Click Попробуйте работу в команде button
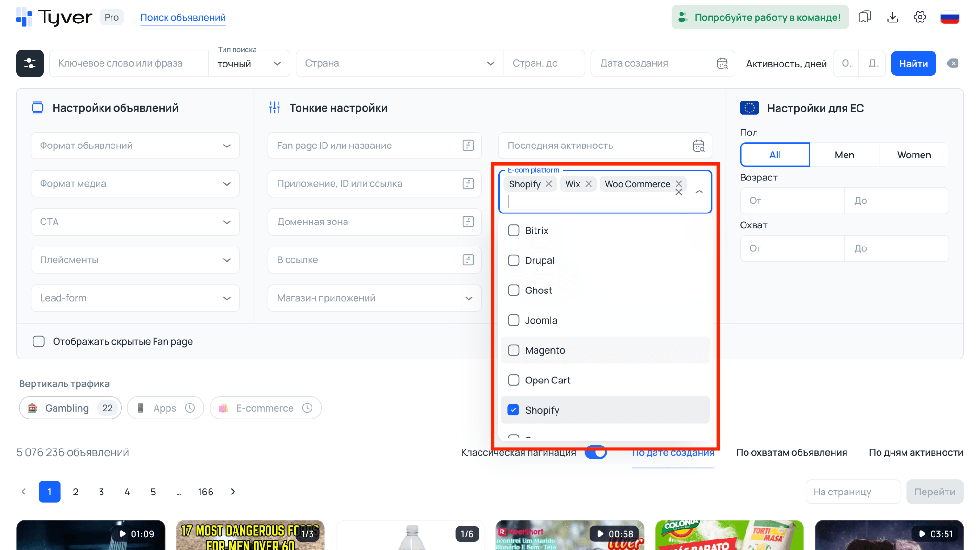The height and width of the screenshot is (550, 980). 760,17
